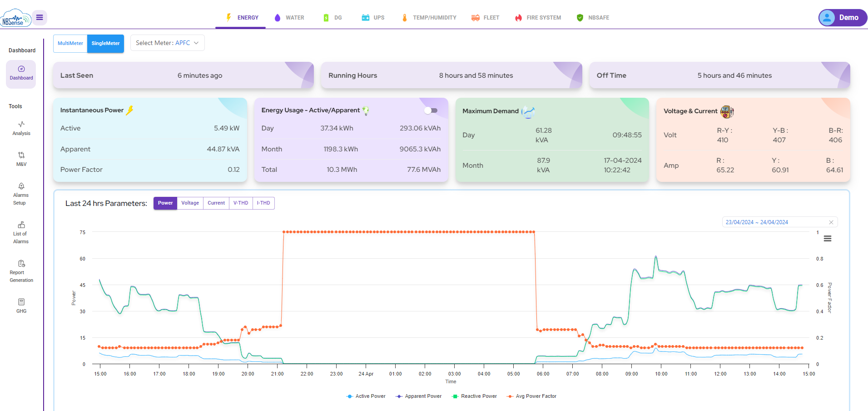Click the Maximum Demand chart icon
The image size is (868, 411).
(x=528, y=111)
